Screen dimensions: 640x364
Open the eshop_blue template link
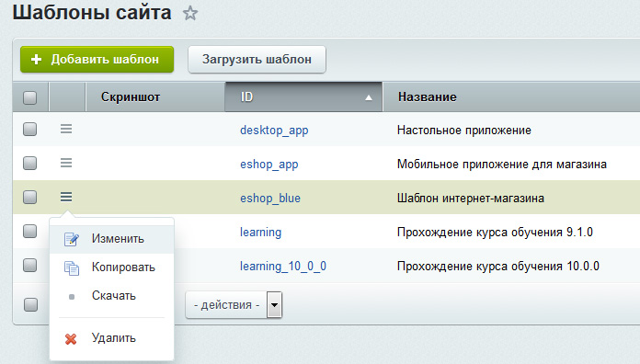(270, 199)
